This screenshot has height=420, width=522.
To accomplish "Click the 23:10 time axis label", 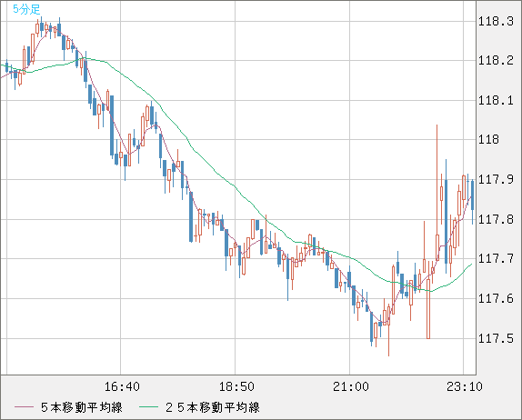I will pos(465,386).
